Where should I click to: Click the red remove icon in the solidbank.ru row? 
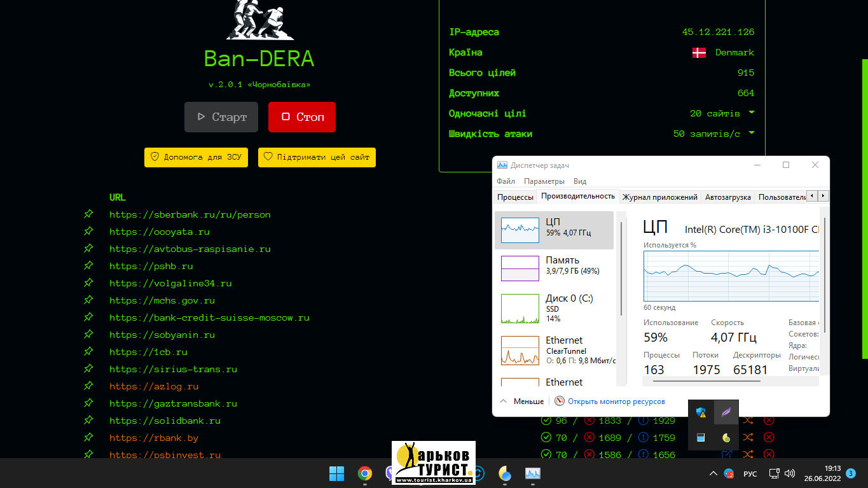click(769, 421)
